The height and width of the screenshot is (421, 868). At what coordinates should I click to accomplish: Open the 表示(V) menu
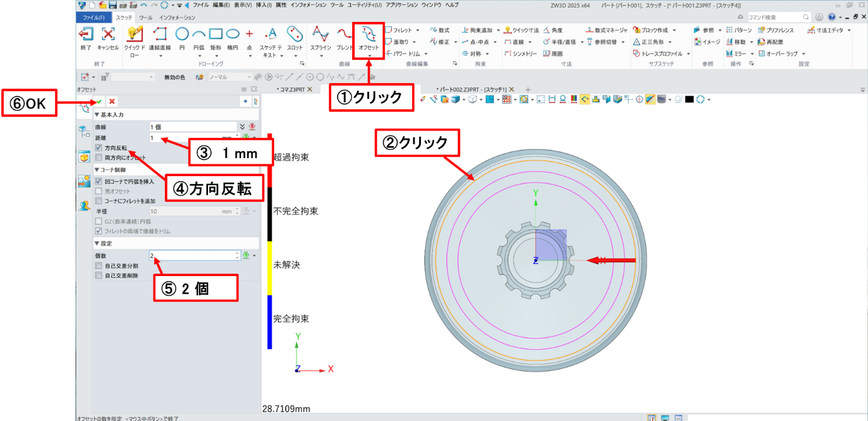[x=243, y=4]
